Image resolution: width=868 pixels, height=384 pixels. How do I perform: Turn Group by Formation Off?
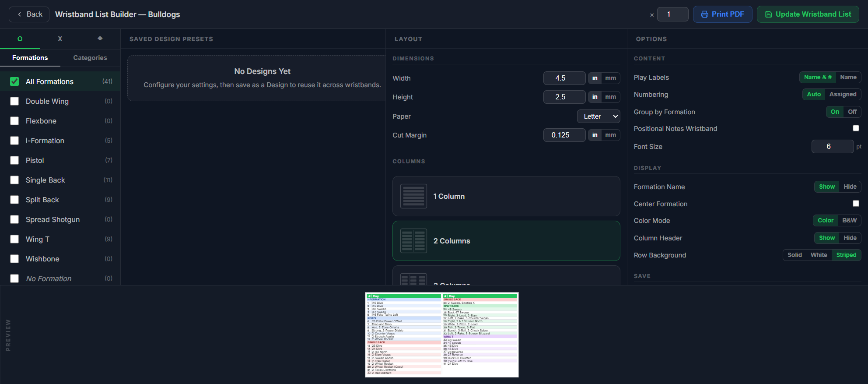click(852, 112)
